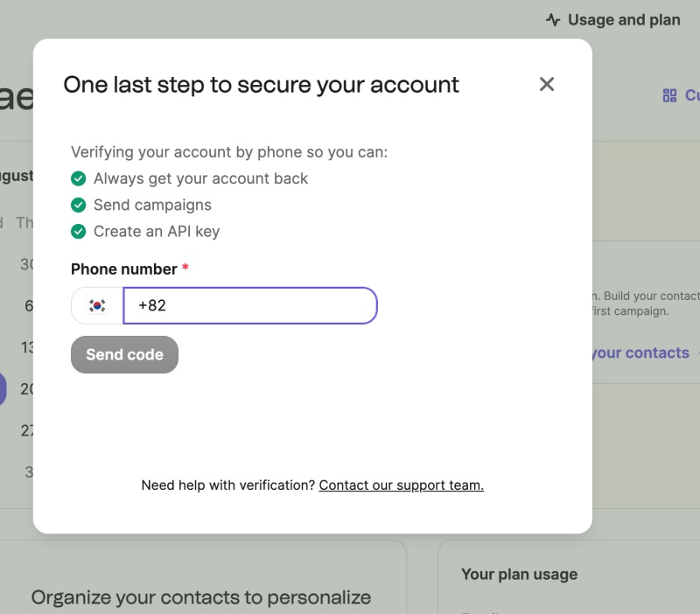The width and height of the screenshot is (700, 614).
Task: Click the green check beside Send campaigns
Action: pyautogui.click(x=79, y=205)
